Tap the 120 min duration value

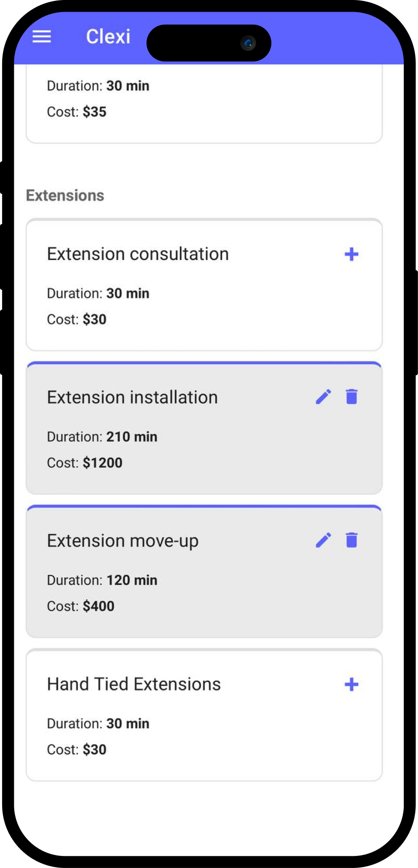click(x=132, y=580)
